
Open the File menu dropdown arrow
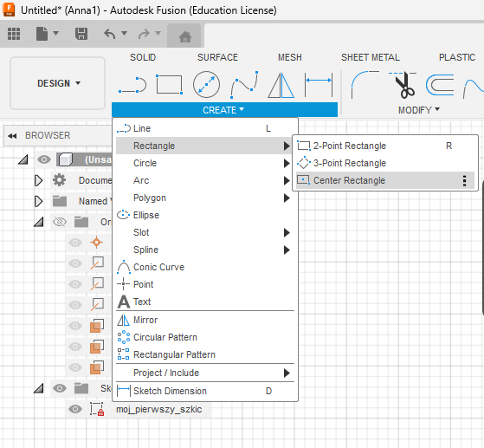56,33
